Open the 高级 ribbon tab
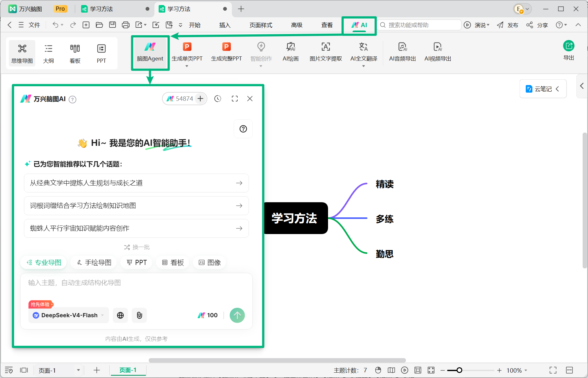588x378 pixels. [x=297, y=25]
